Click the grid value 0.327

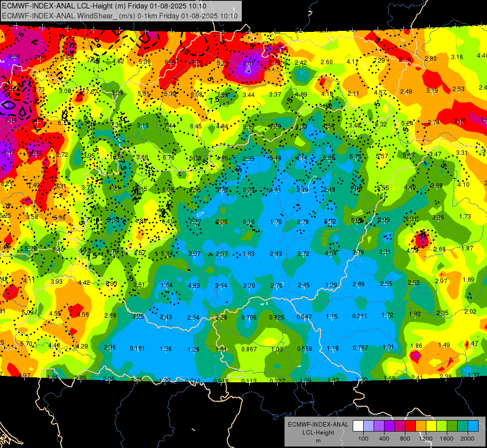coord(278,381)
